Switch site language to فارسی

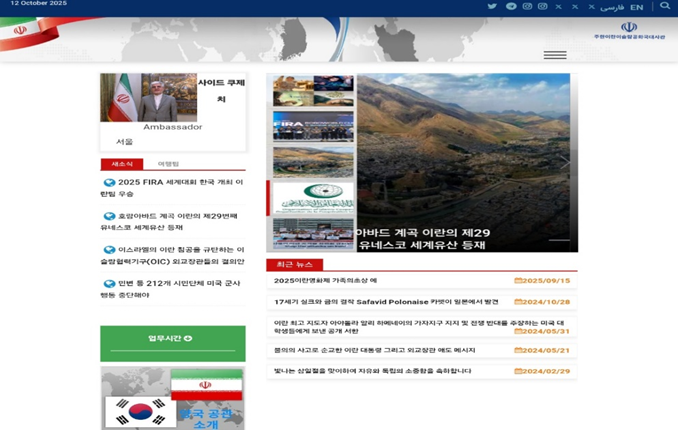pos(609,7)
